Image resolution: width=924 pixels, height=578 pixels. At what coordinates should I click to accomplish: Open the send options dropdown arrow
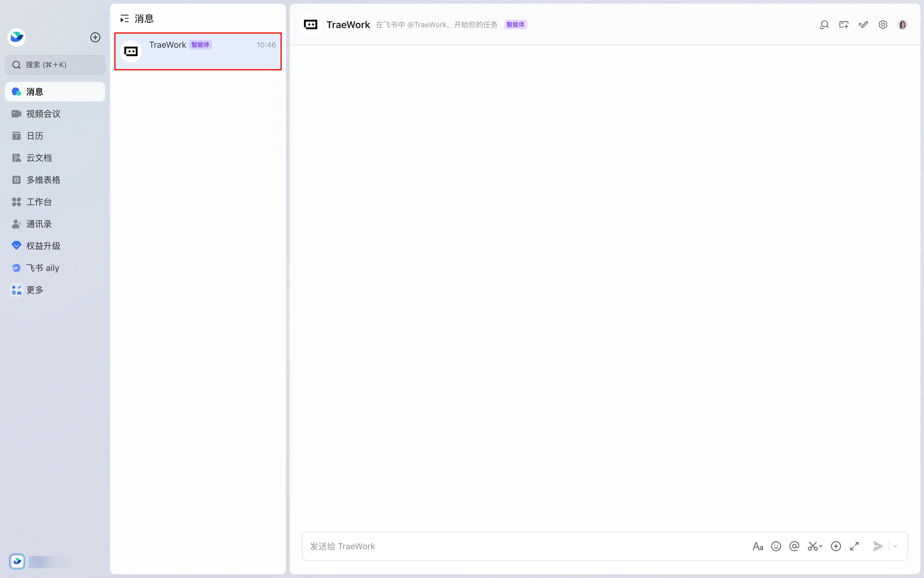point(895,546)
